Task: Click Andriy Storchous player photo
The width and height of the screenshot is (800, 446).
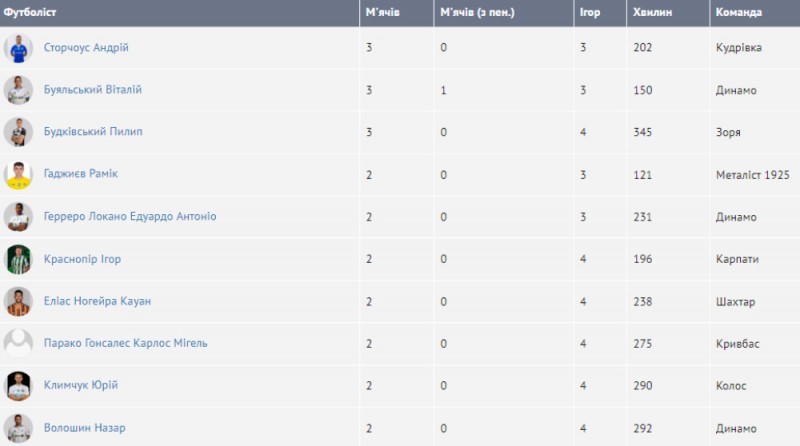Action: (x=18, y=48)
